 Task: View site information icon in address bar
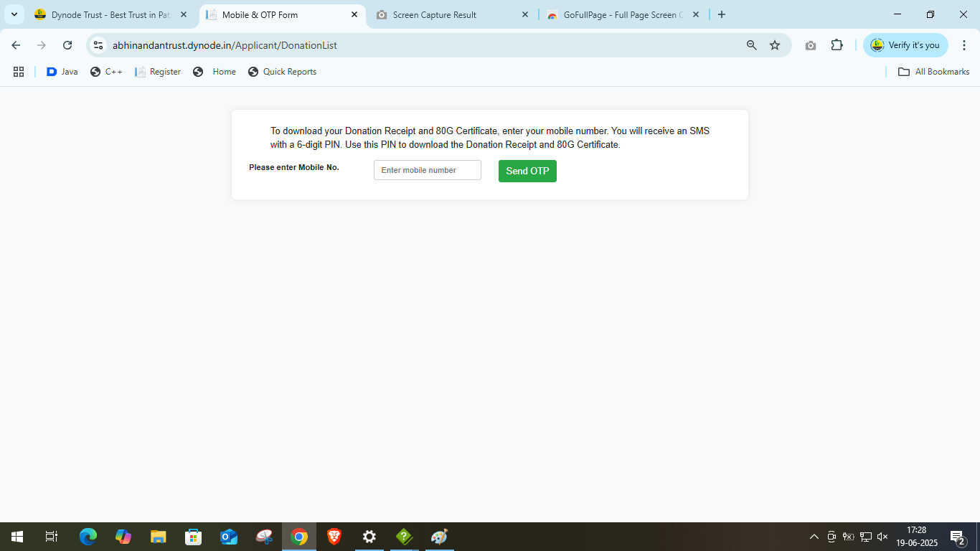99,45
